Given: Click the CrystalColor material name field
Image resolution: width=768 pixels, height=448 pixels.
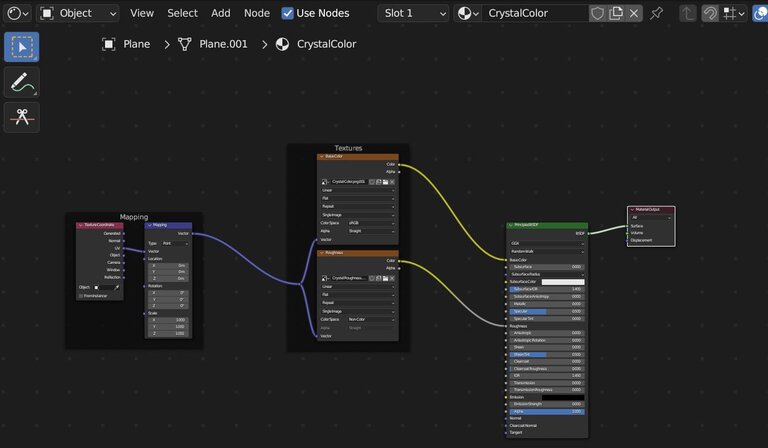Looking at the screenshot, I should pos(535,13).
